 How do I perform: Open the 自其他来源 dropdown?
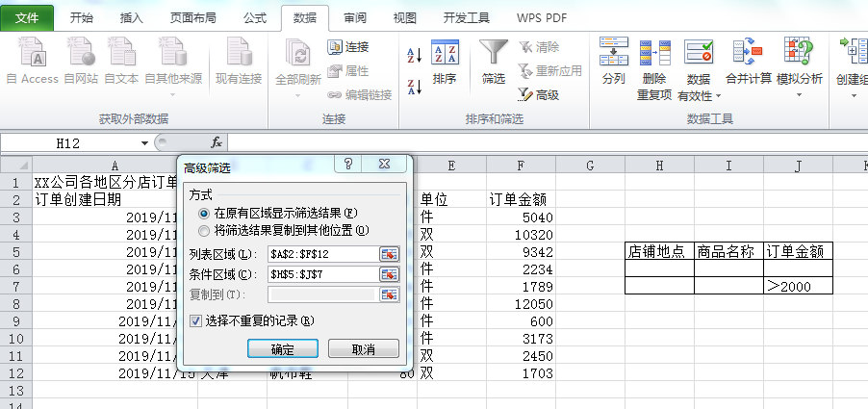click(173, 95)
